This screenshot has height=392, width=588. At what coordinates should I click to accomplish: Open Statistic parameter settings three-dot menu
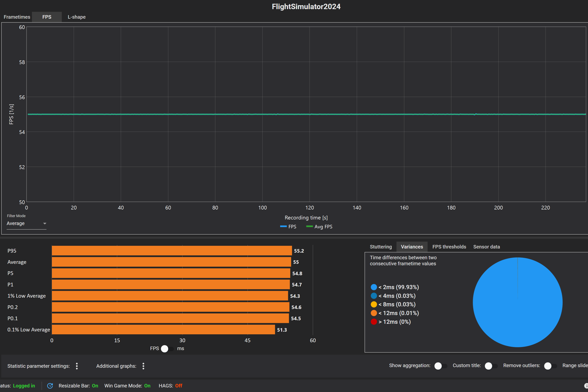point(77,366)
